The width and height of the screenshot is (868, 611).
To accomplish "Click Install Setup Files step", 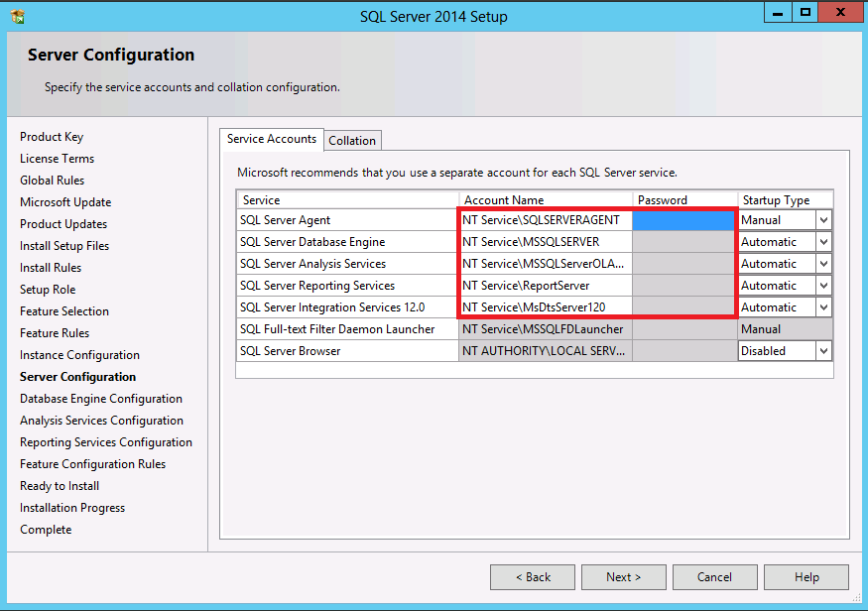I will point(64,246).
